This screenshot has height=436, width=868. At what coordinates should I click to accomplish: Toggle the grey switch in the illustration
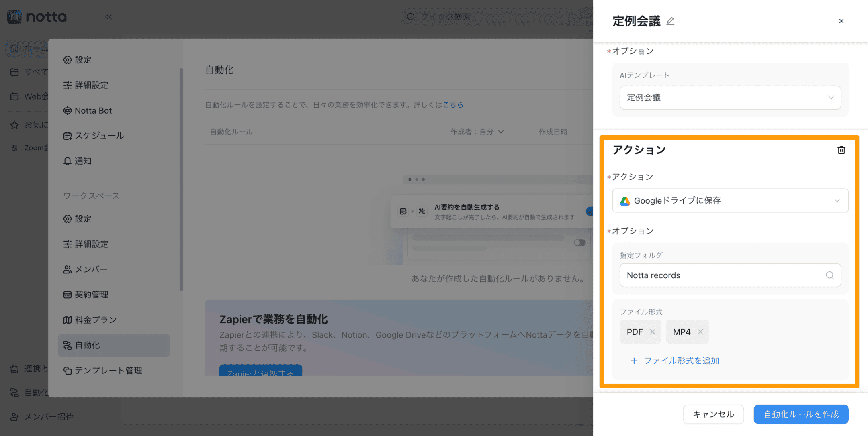pos(579,242)
